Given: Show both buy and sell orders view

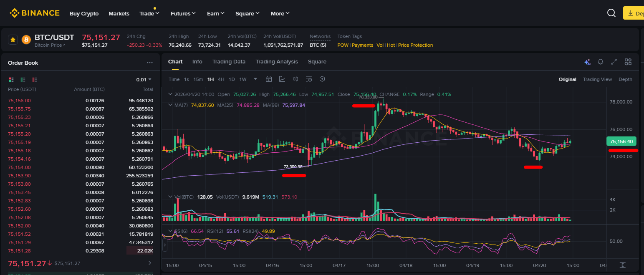Looking at the screenshot, I should click(11, 79).
